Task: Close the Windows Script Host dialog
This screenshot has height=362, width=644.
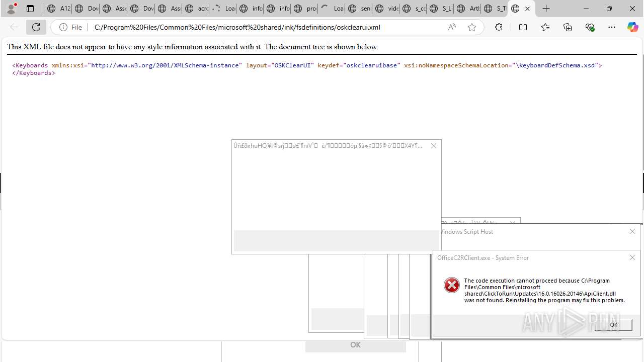Action: coord(632,231)
